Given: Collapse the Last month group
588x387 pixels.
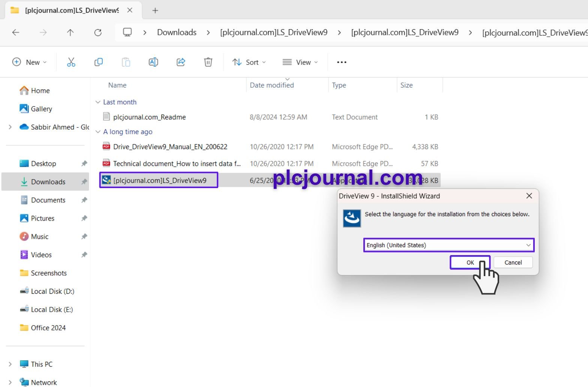Looking at the screenshot, I should pos(98,102).
